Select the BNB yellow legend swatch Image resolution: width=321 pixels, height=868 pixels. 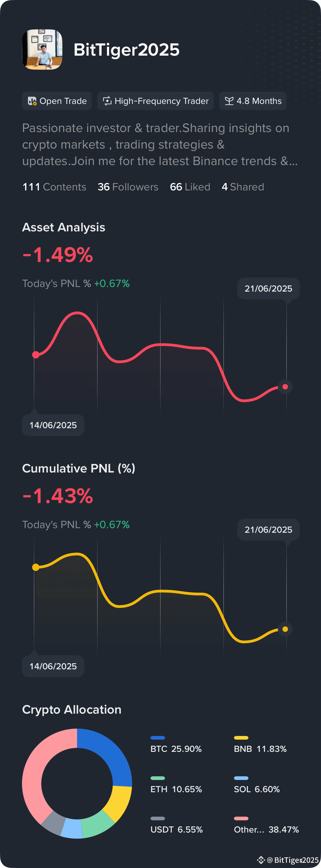click(241, 737)
